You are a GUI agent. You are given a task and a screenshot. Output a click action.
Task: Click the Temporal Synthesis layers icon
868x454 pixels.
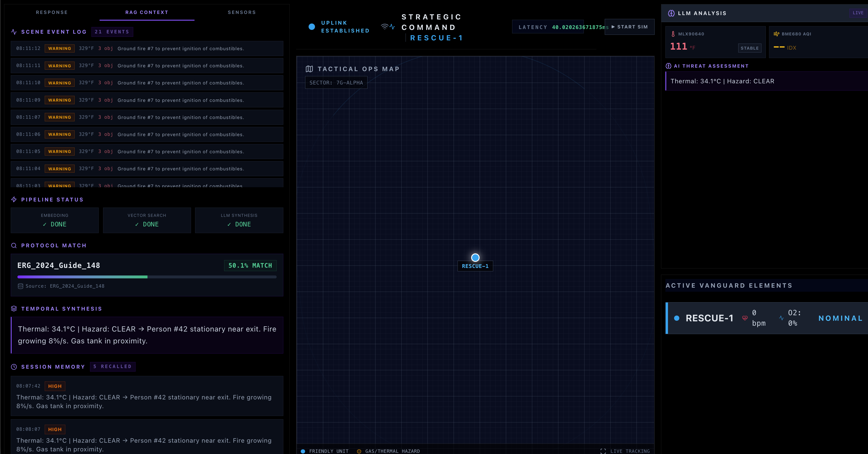(14, 309)
